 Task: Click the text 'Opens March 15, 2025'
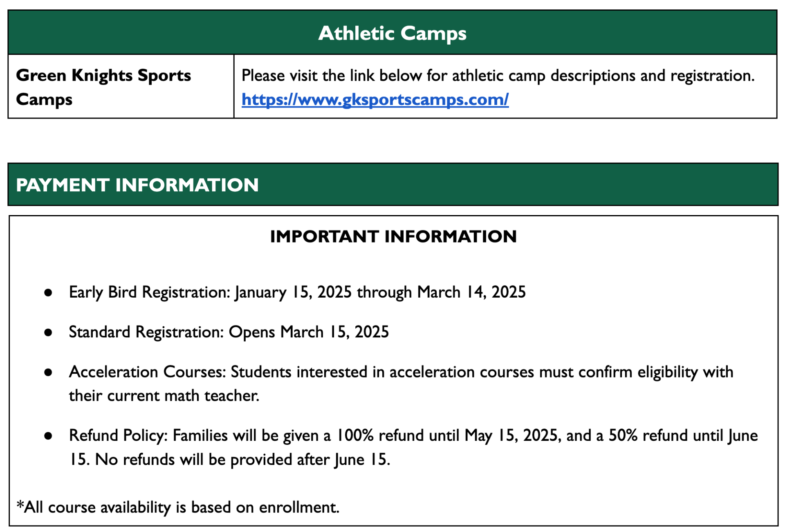point(309,332)
